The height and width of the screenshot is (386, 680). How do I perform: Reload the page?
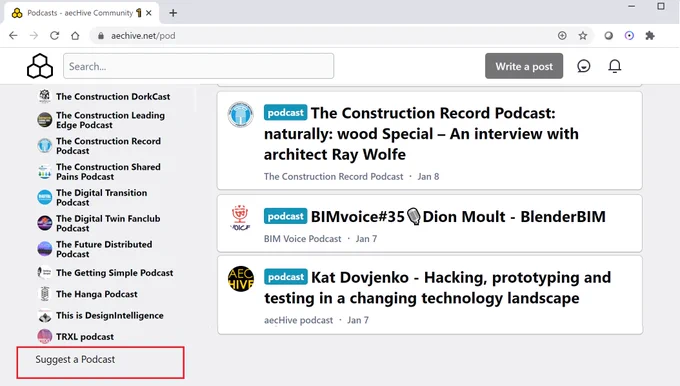pos(54,36)
